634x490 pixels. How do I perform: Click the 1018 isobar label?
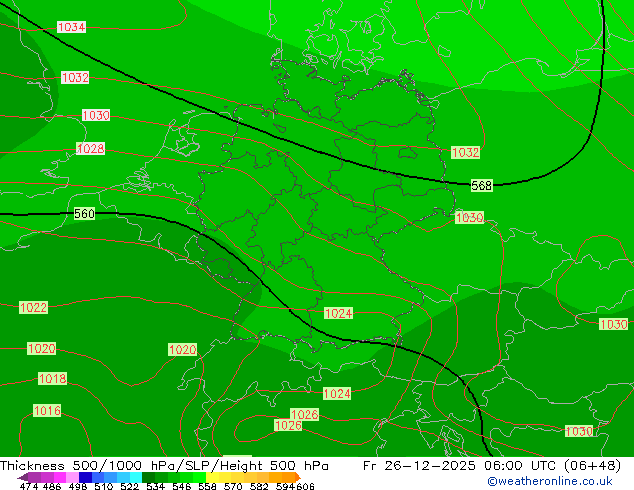52,379
